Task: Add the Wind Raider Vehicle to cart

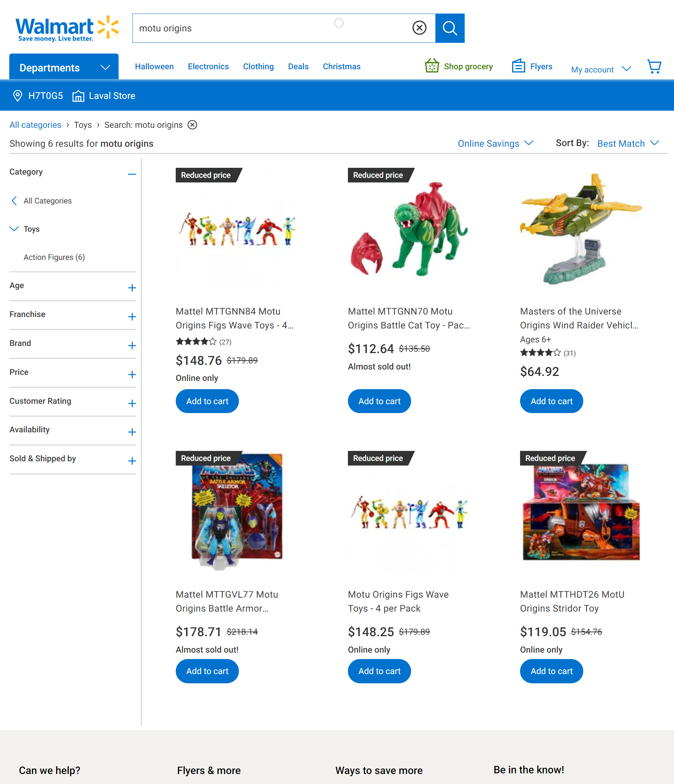Action: pyautogui.click(x=551, y=401)
